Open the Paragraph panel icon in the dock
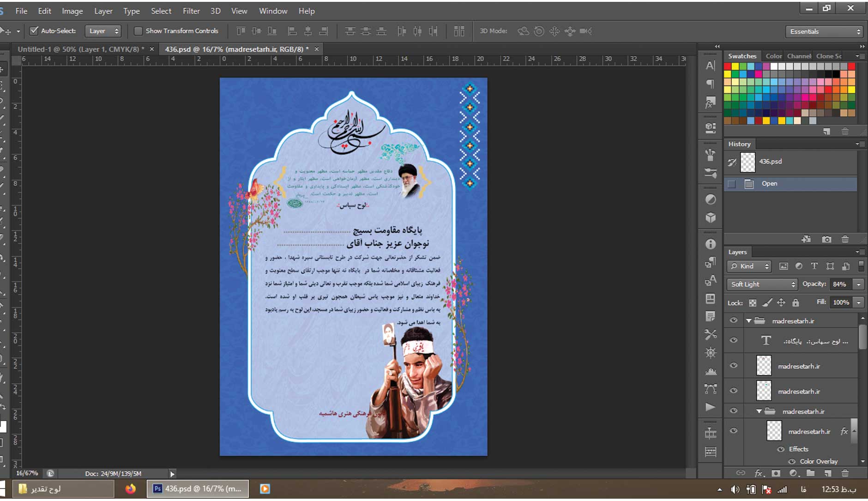Image resolution: width=868 pixels, height=501 pixels. click(x=711, y=84)
